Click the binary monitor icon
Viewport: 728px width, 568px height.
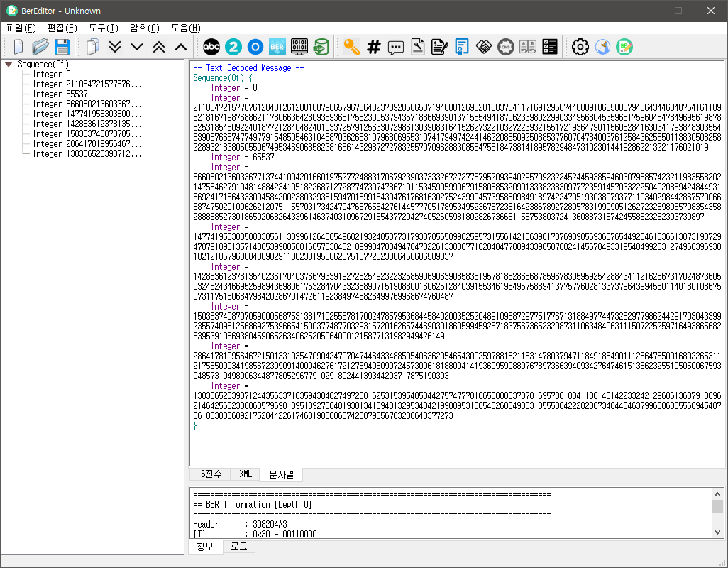tap(299, 47)
